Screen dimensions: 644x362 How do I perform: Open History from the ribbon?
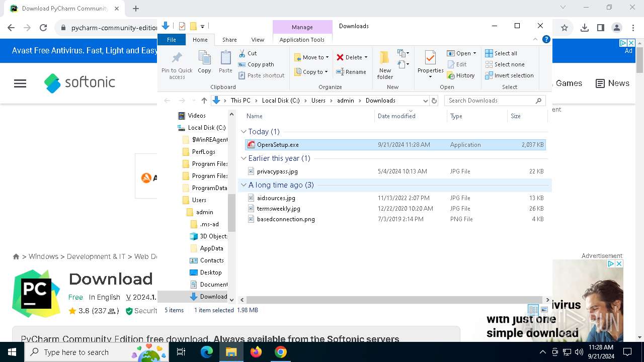pos(461,75)
